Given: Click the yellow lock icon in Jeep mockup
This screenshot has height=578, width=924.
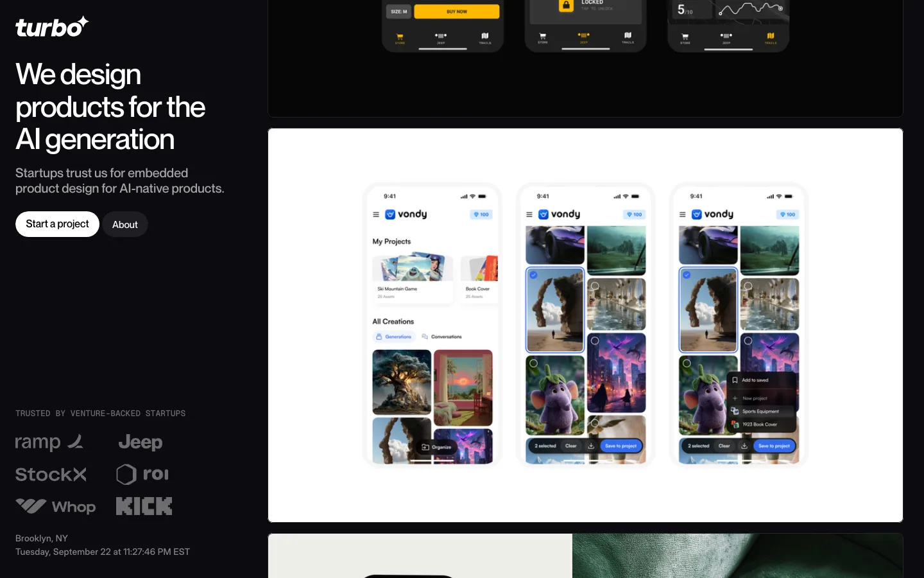Looking at the screenshot, I should pyautogui.click(x=566, y=6).
